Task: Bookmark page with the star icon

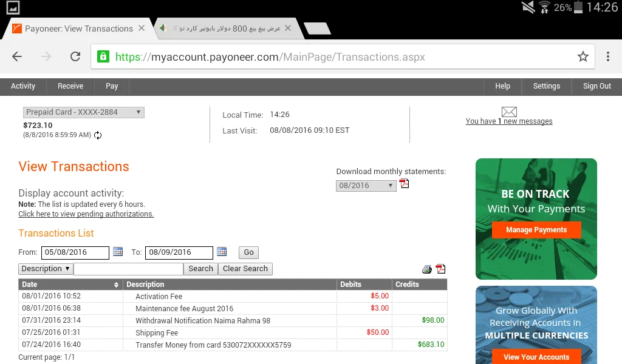Action: (x=583, y=56)
